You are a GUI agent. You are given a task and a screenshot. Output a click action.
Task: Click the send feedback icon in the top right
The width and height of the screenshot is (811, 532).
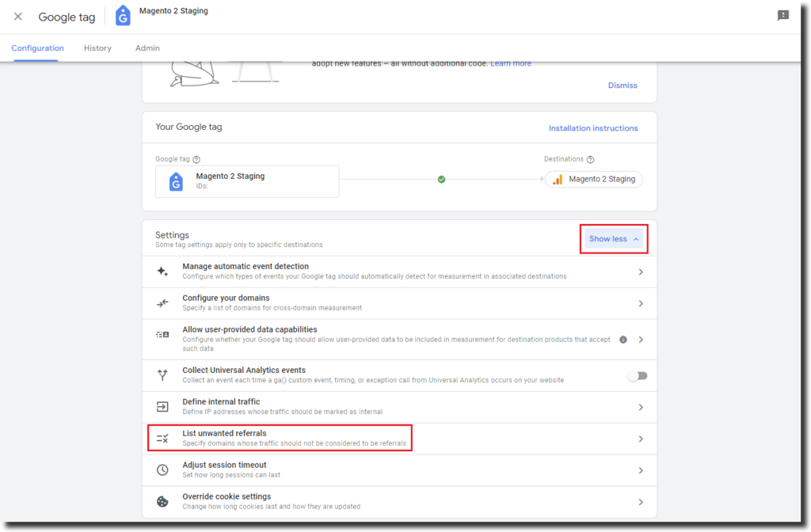coord(783,16)
